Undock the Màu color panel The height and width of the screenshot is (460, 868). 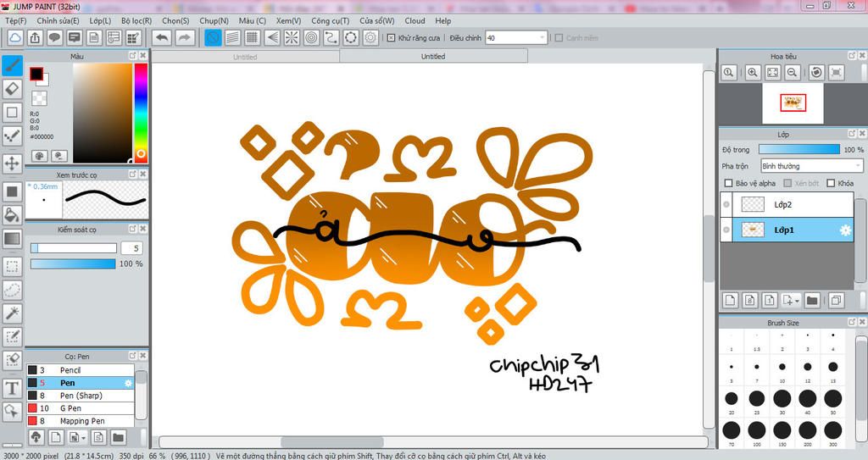[x=133, y=56]
